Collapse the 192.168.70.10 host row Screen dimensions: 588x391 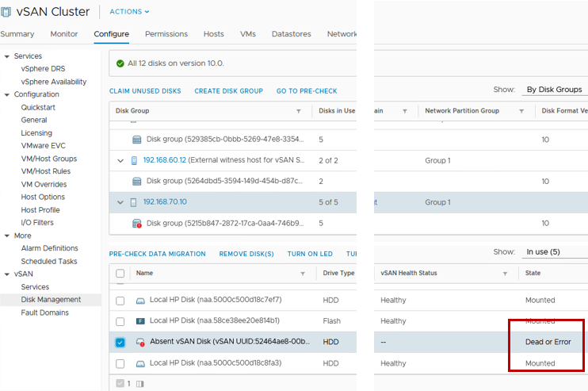click(120, 202)
